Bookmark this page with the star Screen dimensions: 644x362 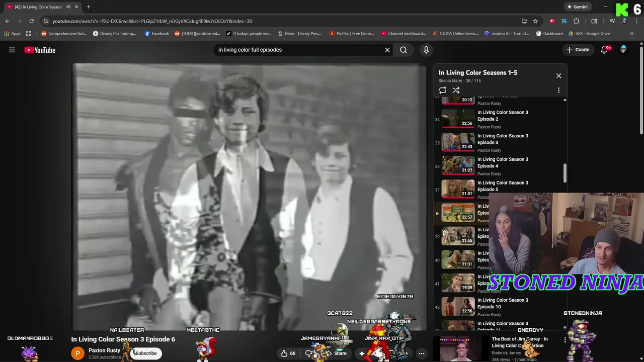click(535, 21)
